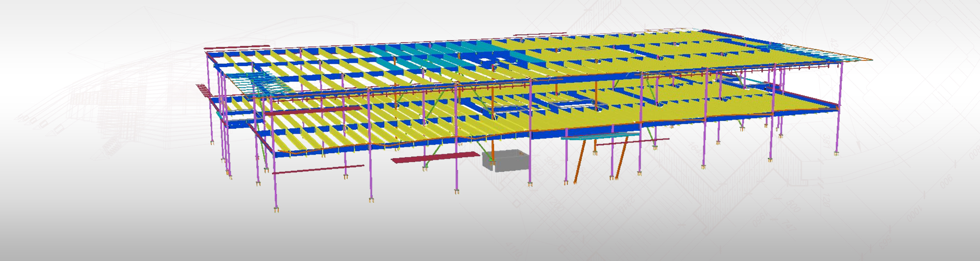Select the long thin maroon beam at ground level
Viewport: 980px width, 261px height.
click(x=318, y=169)
